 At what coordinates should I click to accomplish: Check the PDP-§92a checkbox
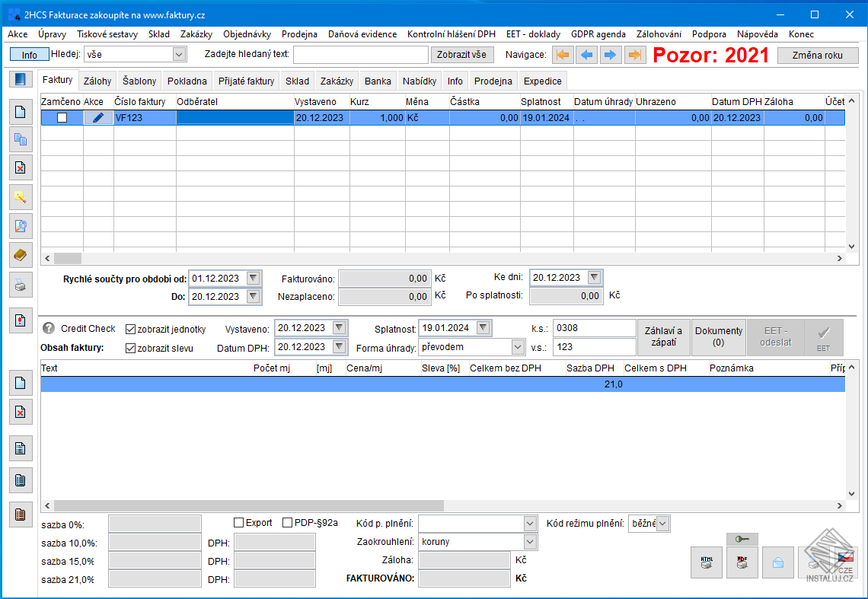tap(288, 523)
